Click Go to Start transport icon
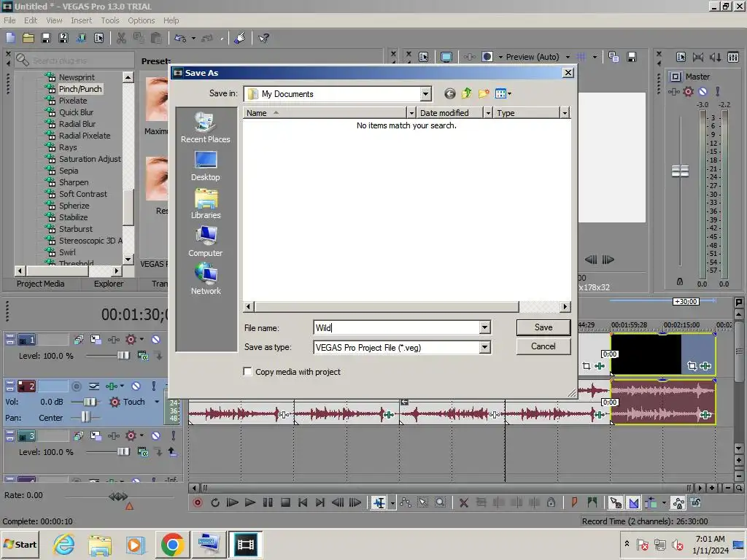 303,502
